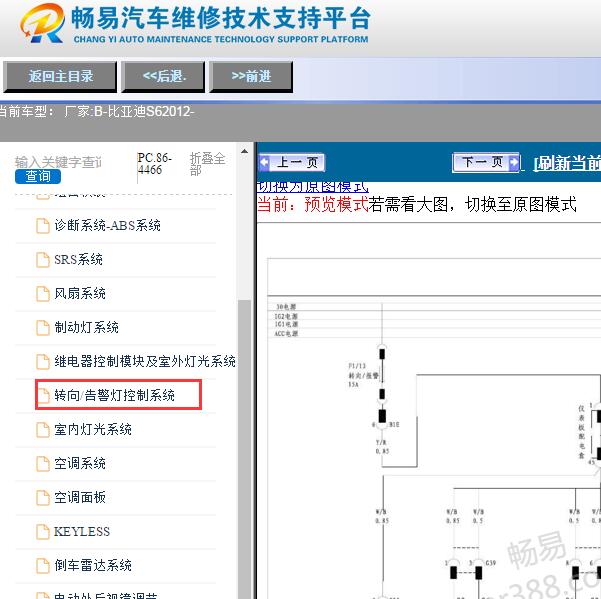Viewport: 601px width, 599px height.
Task: Click document icon beside SRS系统
Action: [43, 260]
